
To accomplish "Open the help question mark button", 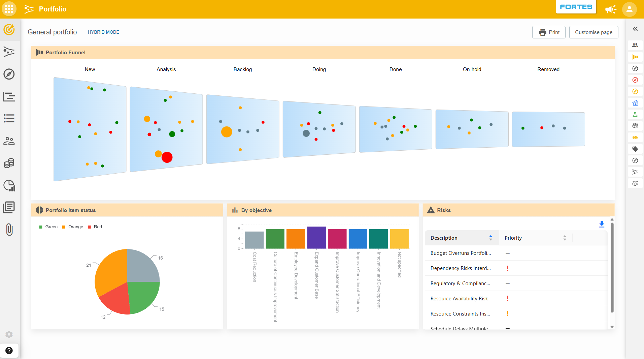I will coord(9,351).
